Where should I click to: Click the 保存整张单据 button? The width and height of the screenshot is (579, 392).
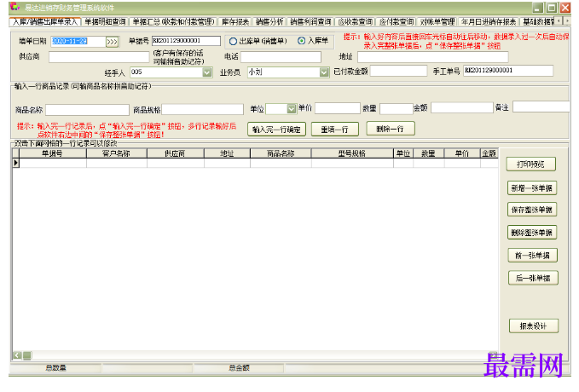pyautogui.click(x=532, y=210)
